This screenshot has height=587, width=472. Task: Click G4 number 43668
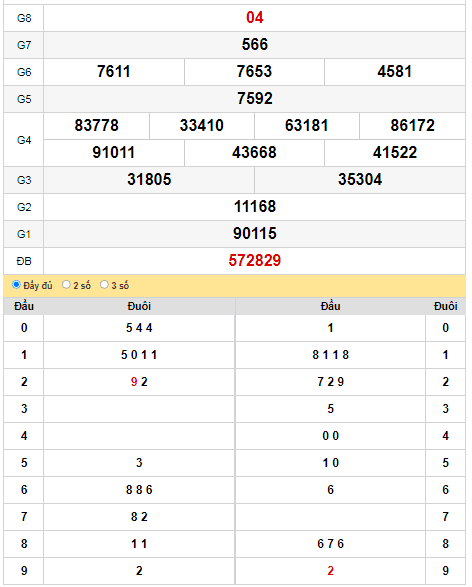254,152
